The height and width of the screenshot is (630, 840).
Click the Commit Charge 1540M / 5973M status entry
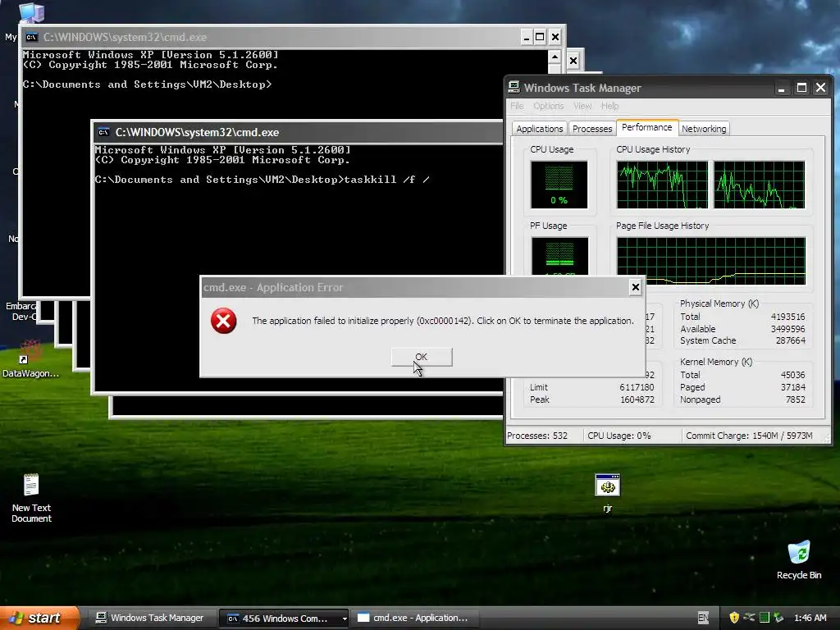[749, 436]
